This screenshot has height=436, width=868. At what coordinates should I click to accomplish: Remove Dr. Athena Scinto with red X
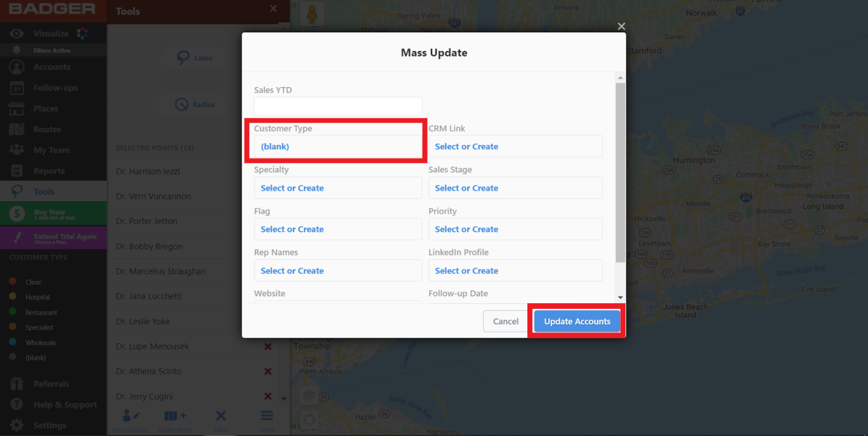point(268,371)
